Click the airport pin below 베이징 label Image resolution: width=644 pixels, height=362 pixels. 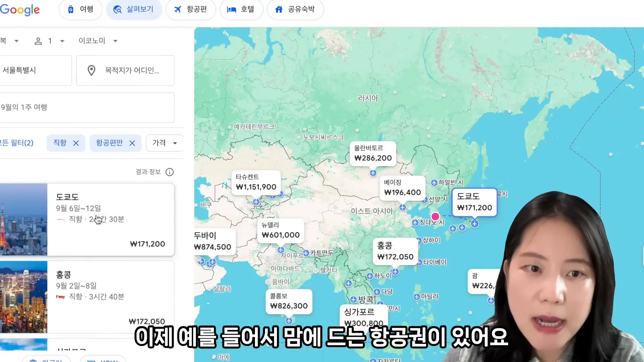click(x=402, y=207)
